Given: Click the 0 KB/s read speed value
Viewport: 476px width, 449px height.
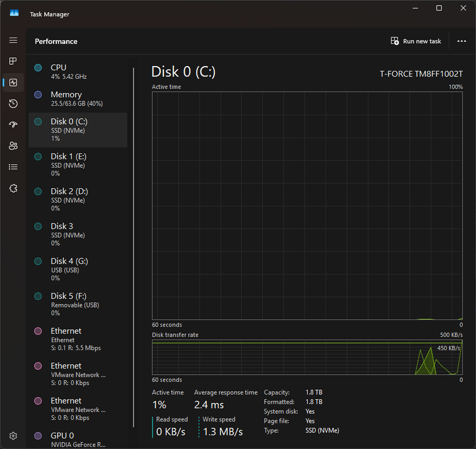Looking at the screenshot, I should 171,431.
